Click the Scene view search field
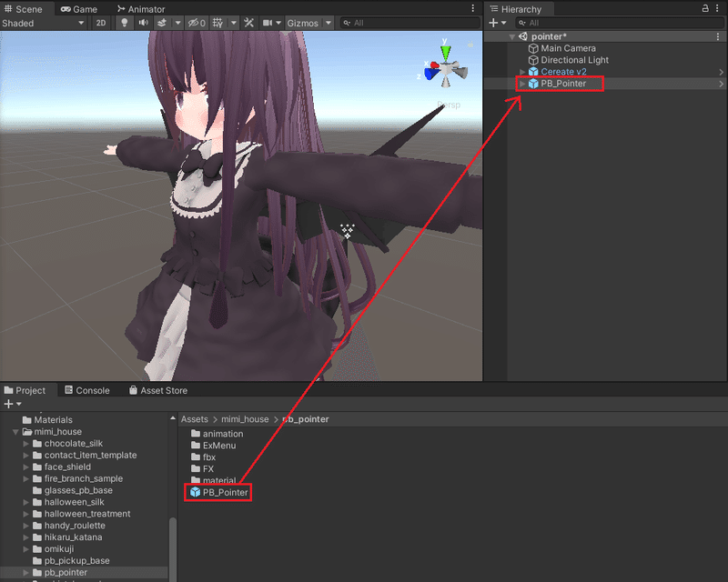 pos(410,23)
